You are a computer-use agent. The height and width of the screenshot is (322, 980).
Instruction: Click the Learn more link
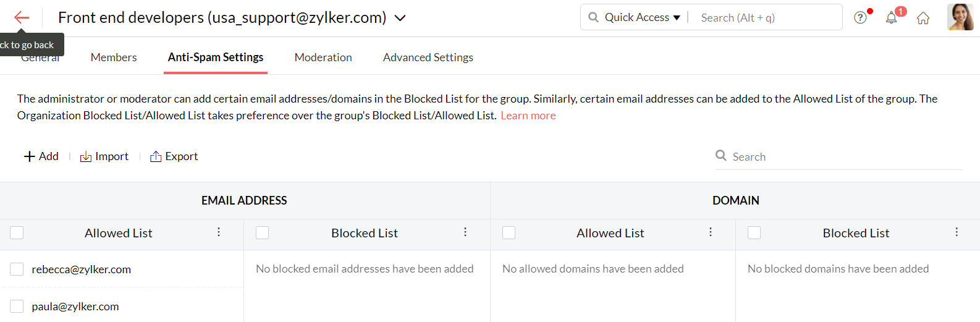click(x=528, y=116)
